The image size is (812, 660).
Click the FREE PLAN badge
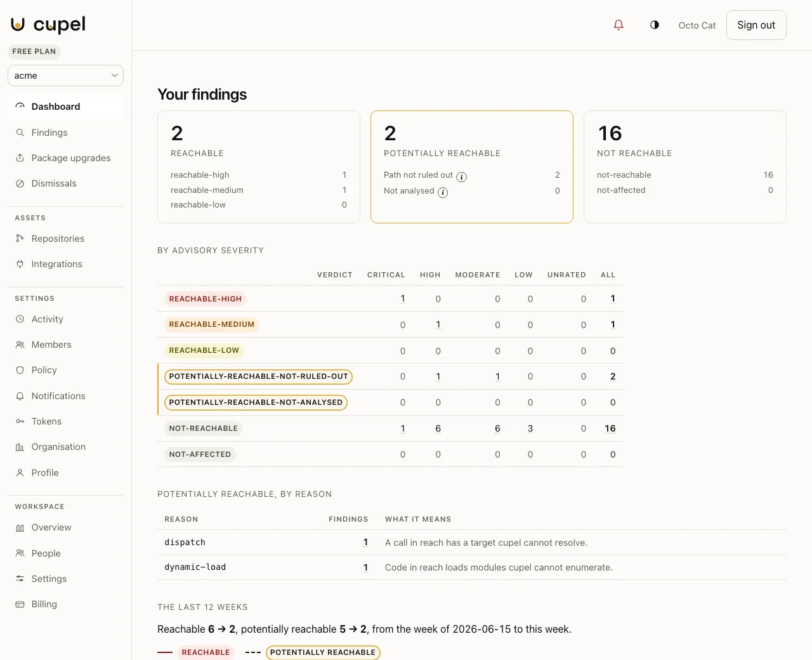(x=34, y=51)
